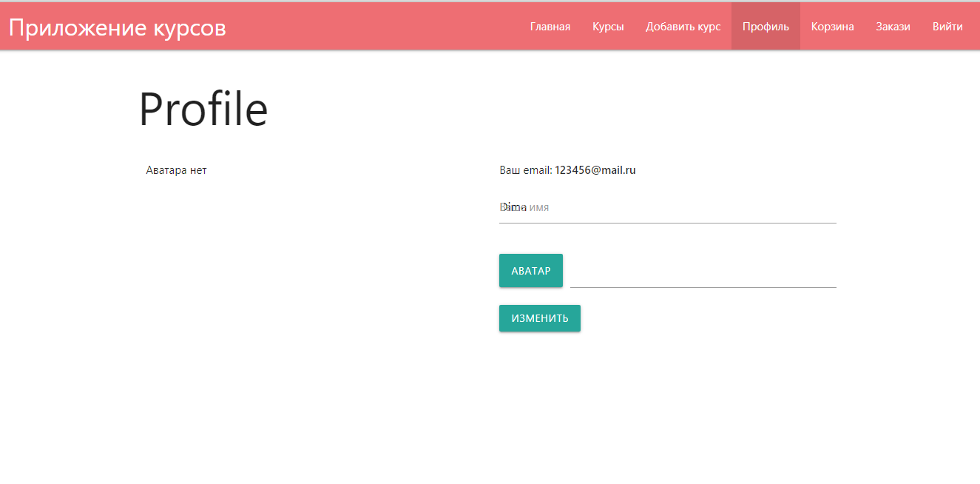Open the Корзина navigation item
Viewport: 980px width, 484px height.
pyautogui.click(x=832, y=26)
